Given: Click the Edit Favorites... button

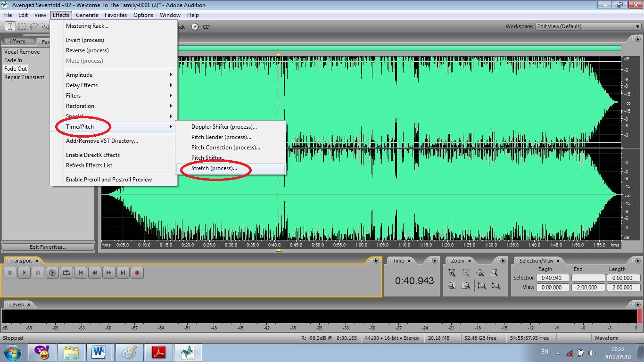Looking at the screenshot, I should 48,247.
